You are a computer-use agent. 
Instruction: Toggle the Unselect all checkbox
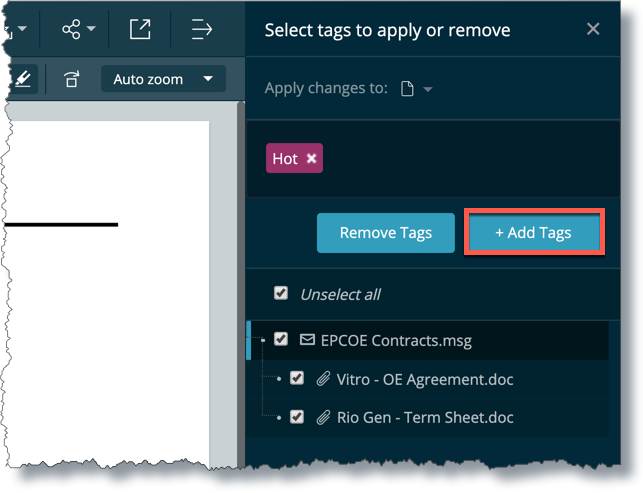(x=281, y=294)
